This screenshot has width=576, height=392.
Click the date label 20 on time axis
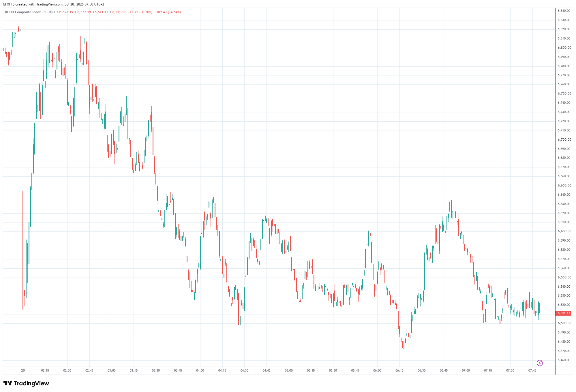[x=23, y=371]
